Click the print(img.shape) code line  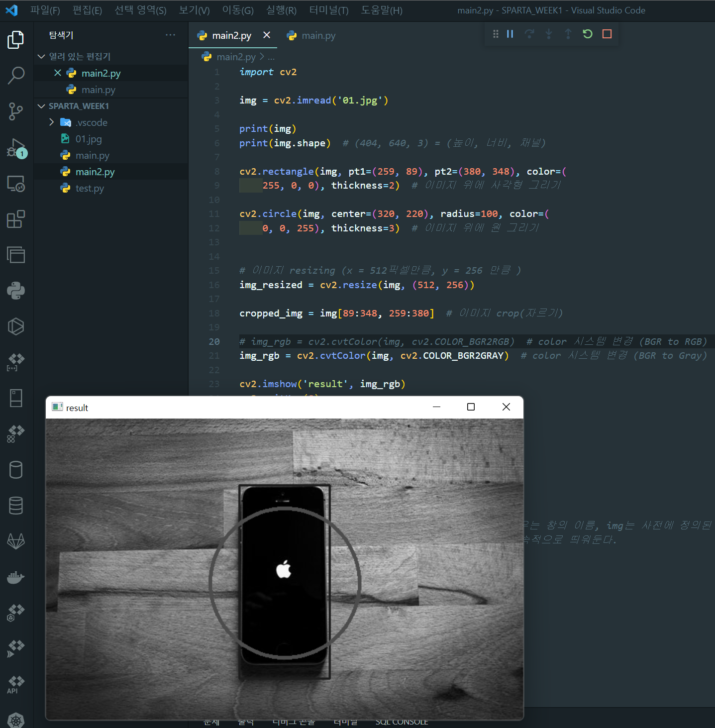click(x=285, y=143)
